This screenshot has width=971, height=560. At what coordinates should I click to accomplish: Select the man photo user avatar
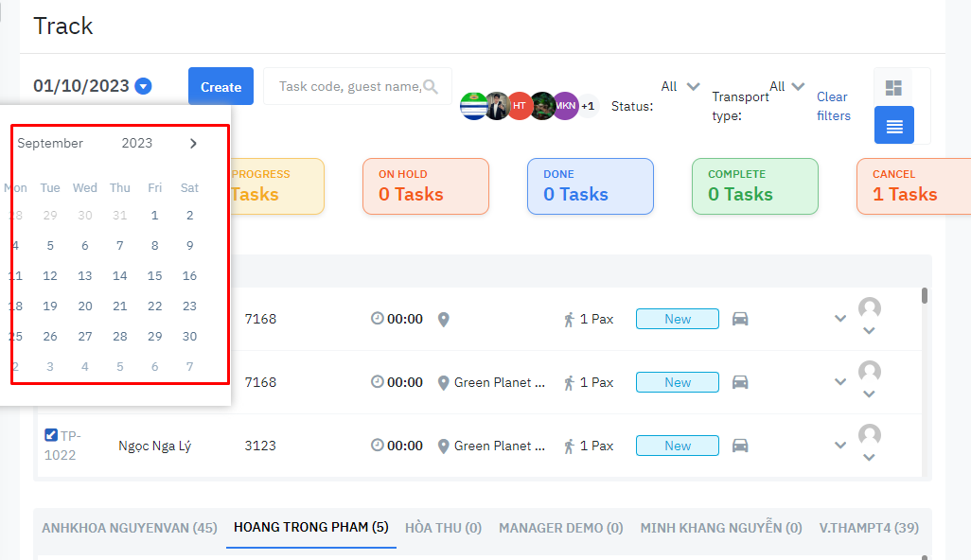point(497,106)
